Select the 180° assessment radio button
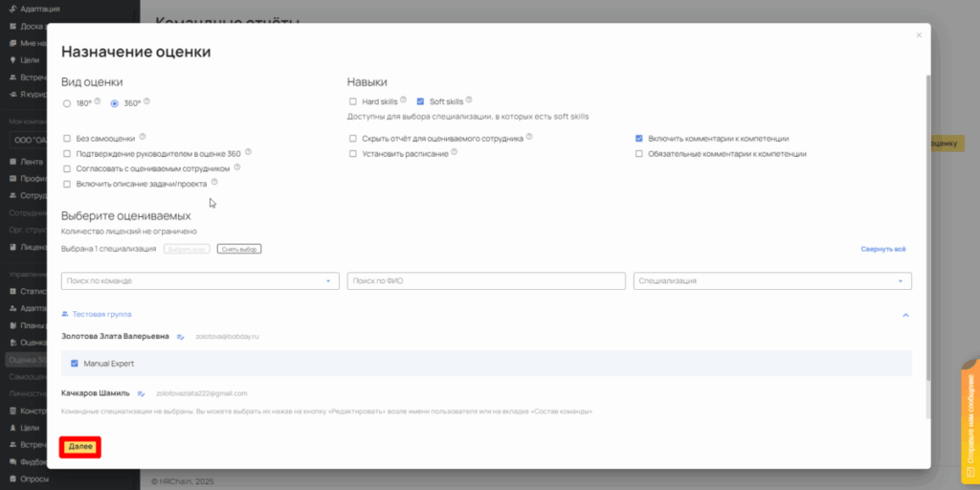 (67, 103)
